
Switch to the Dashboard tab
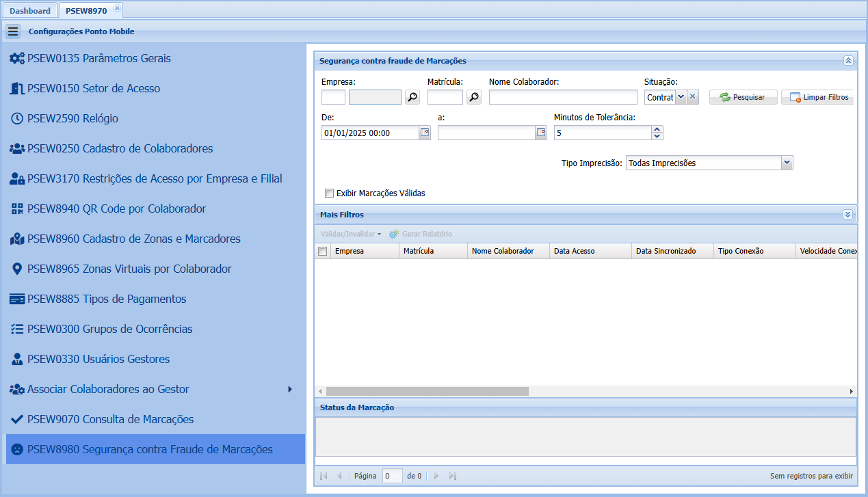pos(30,10)
